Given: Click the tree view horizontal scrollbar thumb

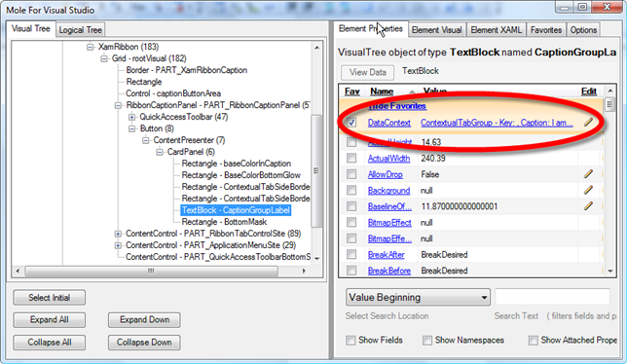Looking at the screenshot, I should (x=152, y=271).
